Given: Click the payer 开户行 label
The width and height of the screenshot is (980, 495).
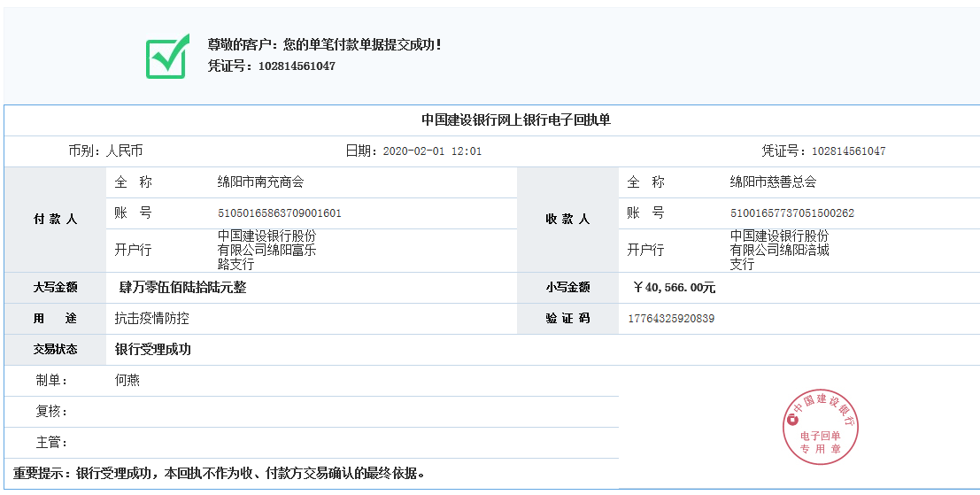Looking at the screenshot, I should click(133, 250).
